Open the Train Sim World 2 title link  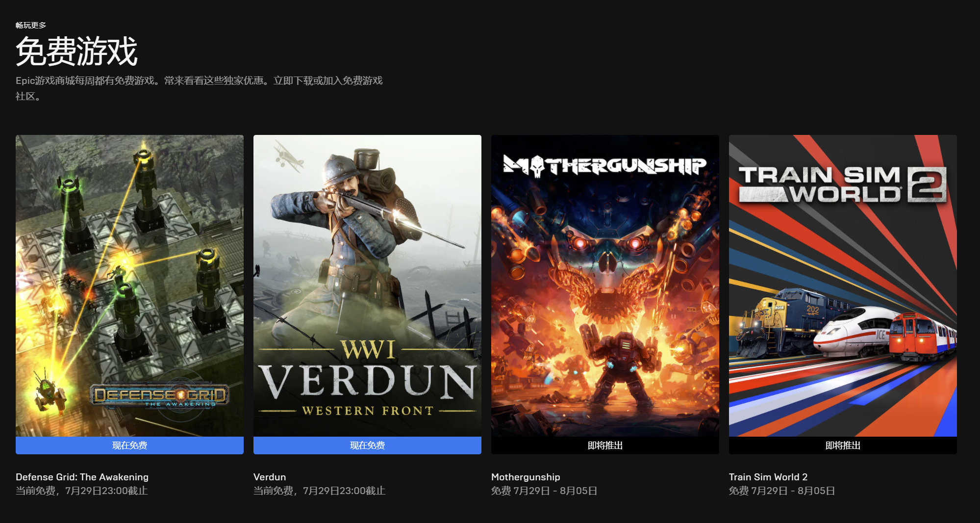(x=768, y=477)
